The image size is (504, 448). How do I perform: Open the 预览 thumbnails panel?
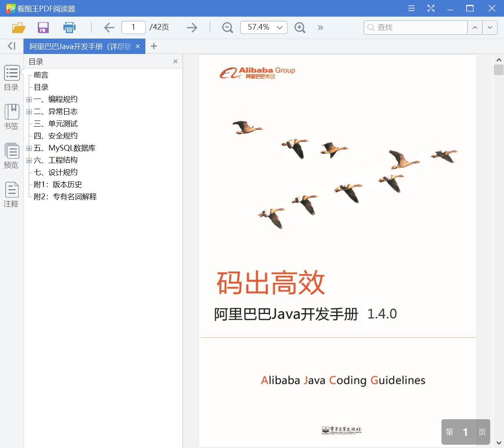point(12,156)
